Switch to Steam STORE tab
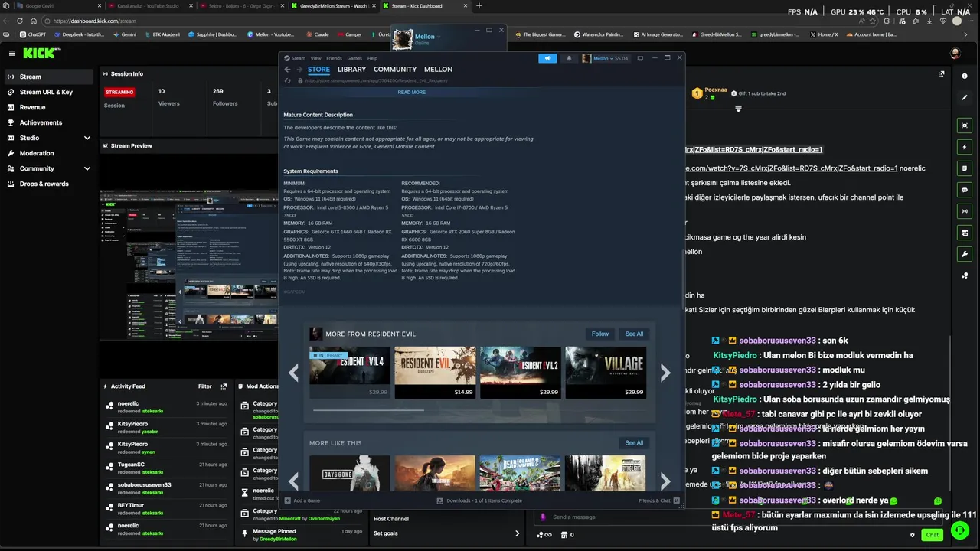 pos(318,70)
